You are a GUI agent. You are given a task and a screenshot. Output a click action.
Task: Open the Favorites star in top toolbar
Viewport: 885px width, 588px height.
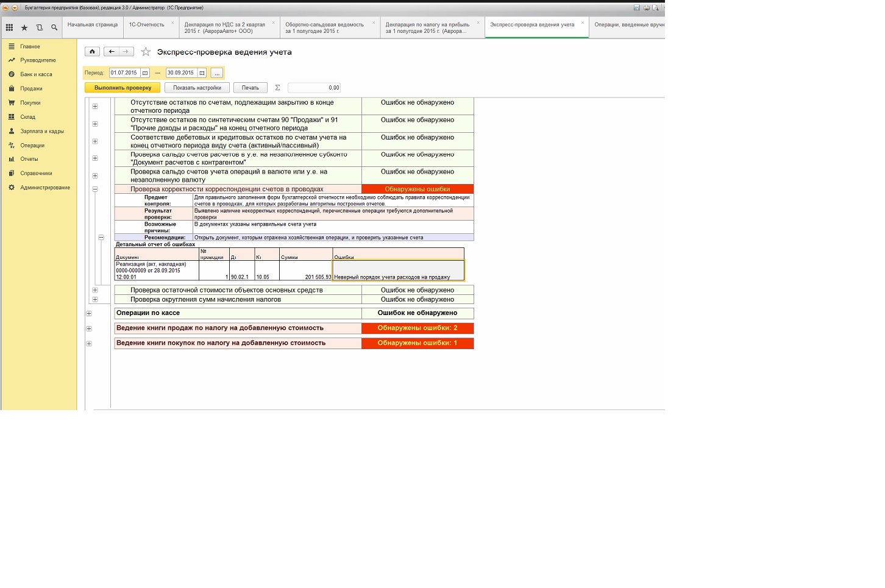click(24, 27)
